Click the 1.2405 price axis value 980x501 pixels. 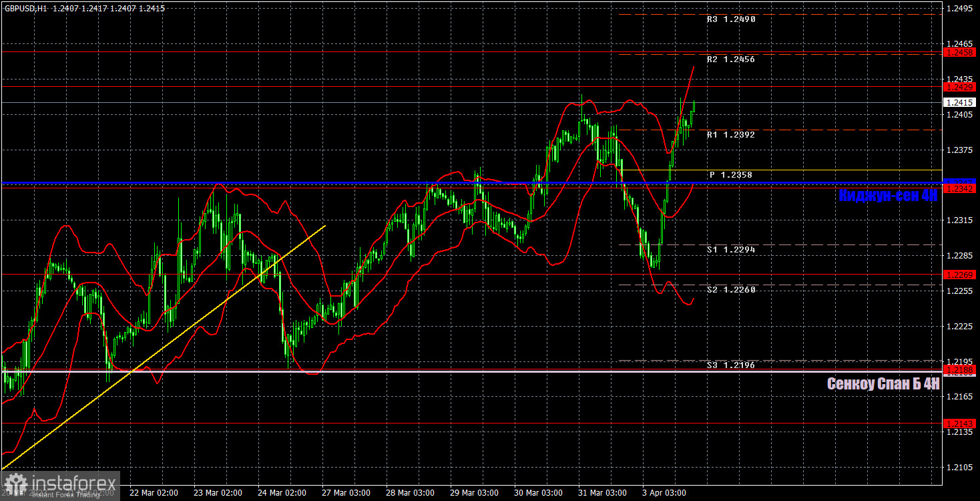point(959,114)
